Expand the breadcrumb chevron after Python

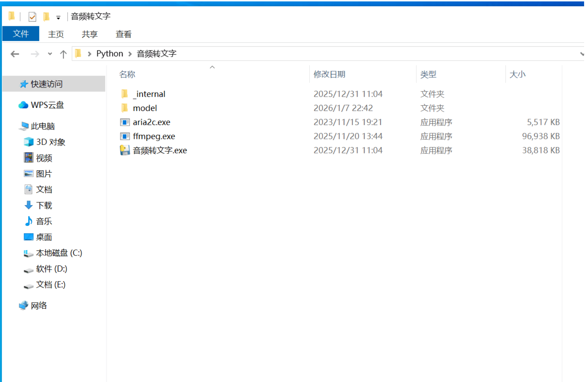(130, 54)
